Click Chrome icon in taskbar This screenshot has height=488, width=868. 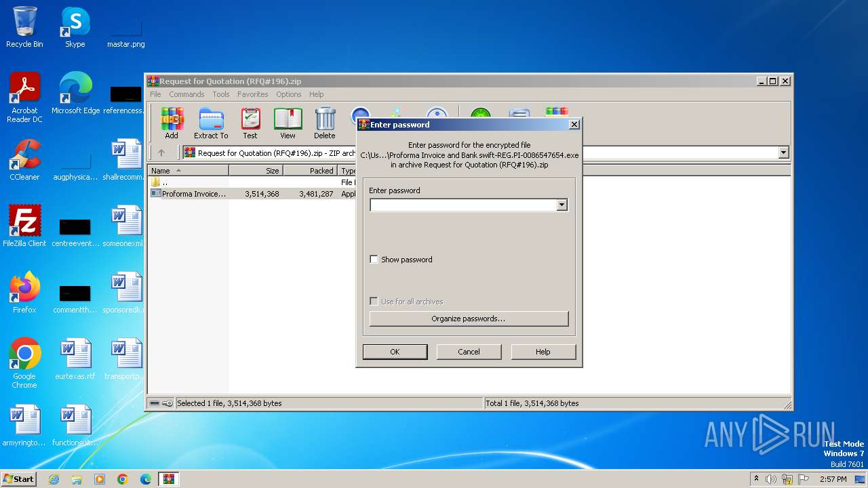123,479
